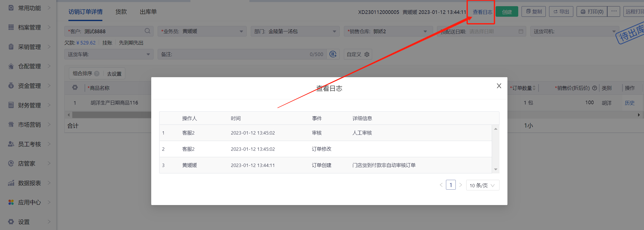
Task: Click the 客户 测试8888 input field
Action: point(109,31)
